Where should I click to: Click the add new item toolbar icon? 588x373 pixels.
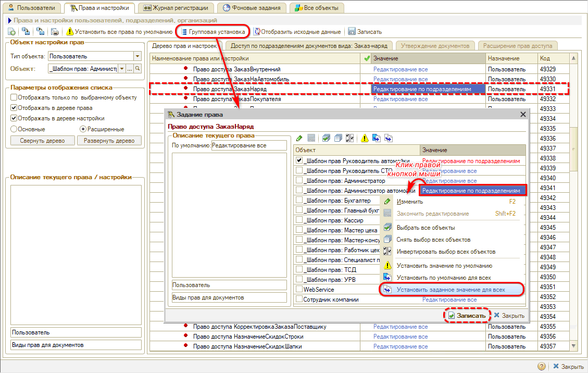point(12,32)
